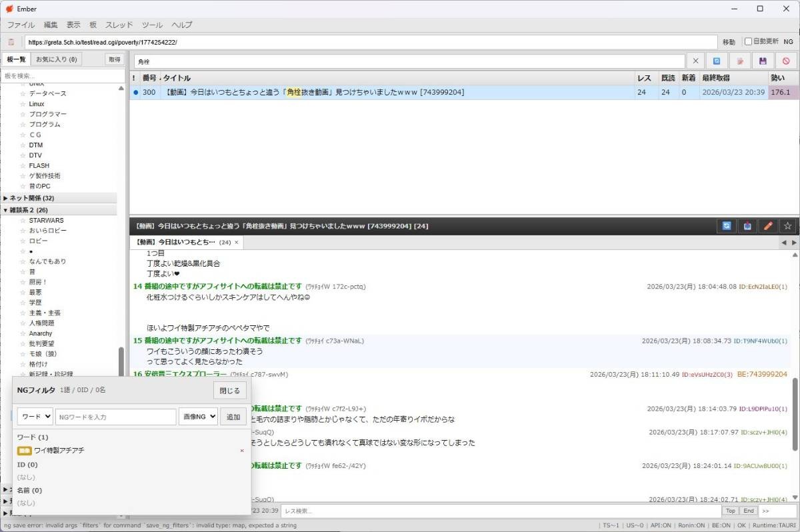Click the red prohibition icon in thread toolbar
Viewport: 800px width, 532px height.
(785, 61)
